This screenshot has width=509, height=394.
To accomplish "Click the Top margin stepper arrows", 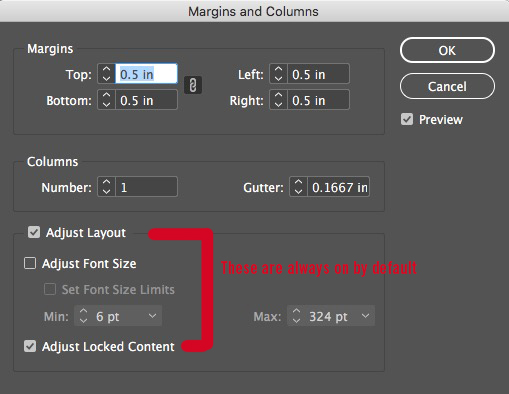I will coord(106,74).
